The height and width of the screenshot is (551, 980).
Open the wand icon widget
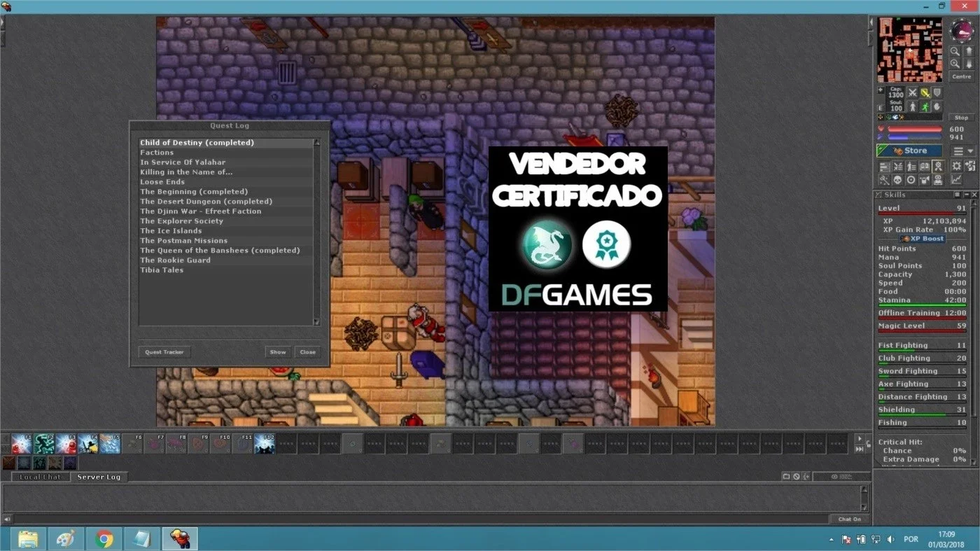point(885,180)
